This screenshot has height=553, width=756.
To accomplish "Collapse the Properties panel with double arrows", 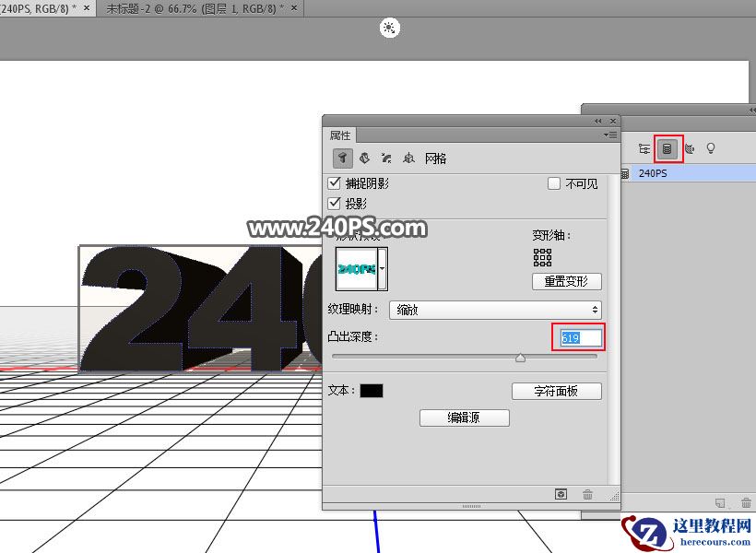I will tap(597, 120).
